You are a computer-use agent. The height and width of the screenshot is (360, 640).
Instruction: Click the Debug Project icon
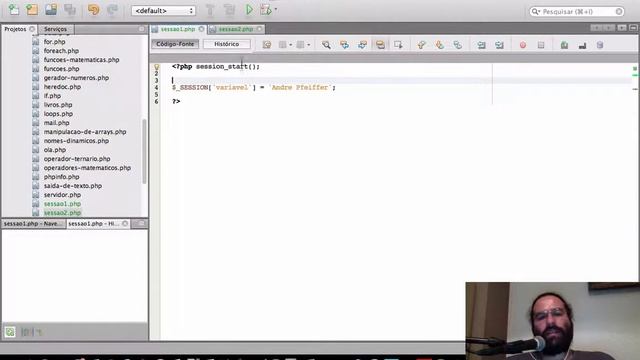[266, 9]
